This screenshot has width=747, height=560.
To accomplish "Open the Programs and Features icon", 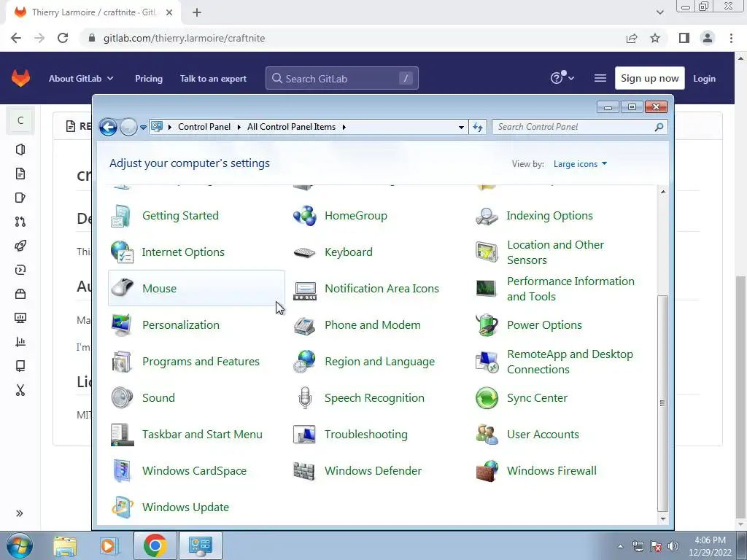I will point(122,362).
